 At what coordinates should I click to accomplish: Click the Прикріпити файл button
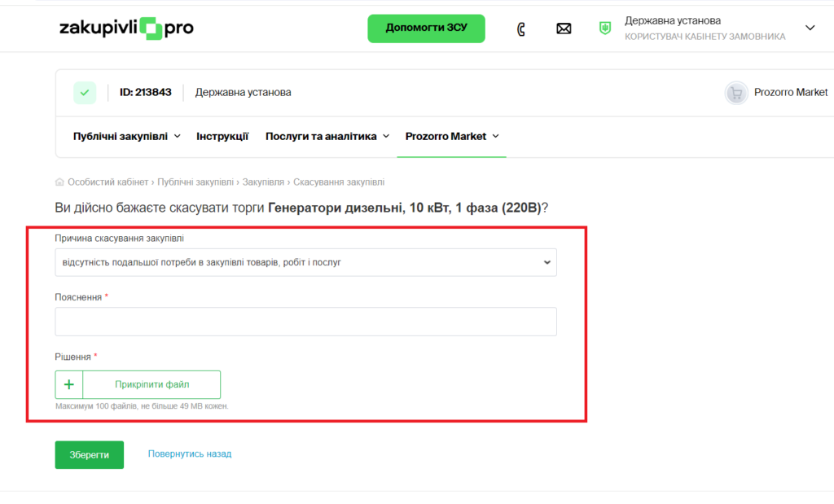point(151,384)
